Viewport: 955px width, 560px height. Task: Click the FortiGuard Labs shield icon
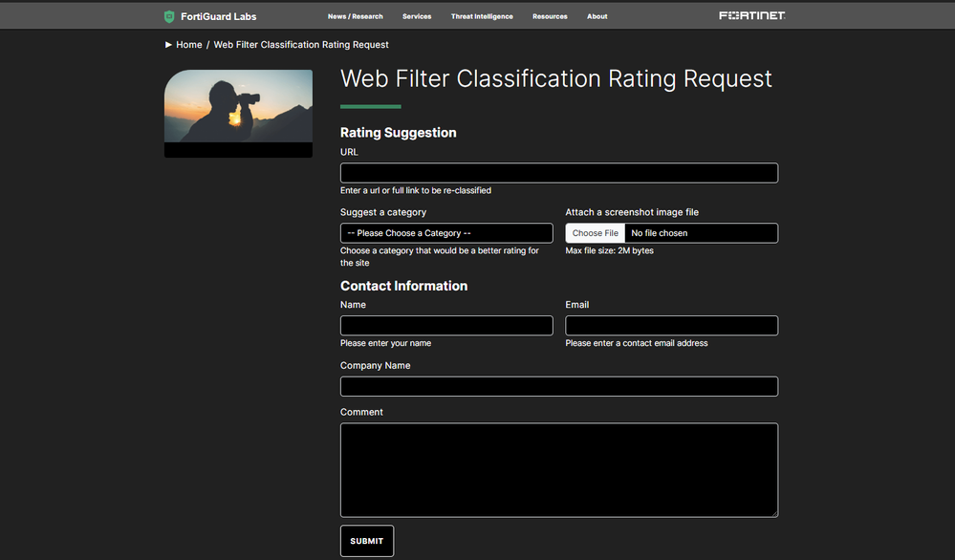tap(169, 16)
